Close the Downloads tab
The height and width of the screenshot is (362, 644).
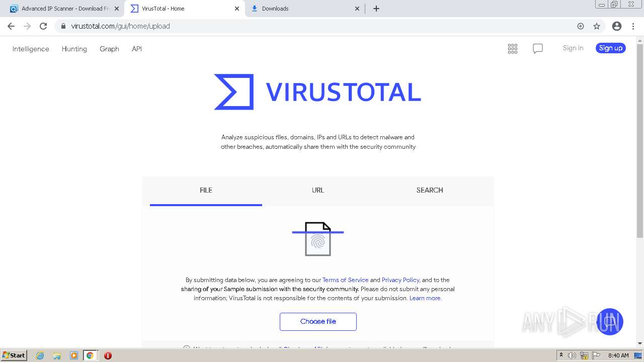coord(357,9)
